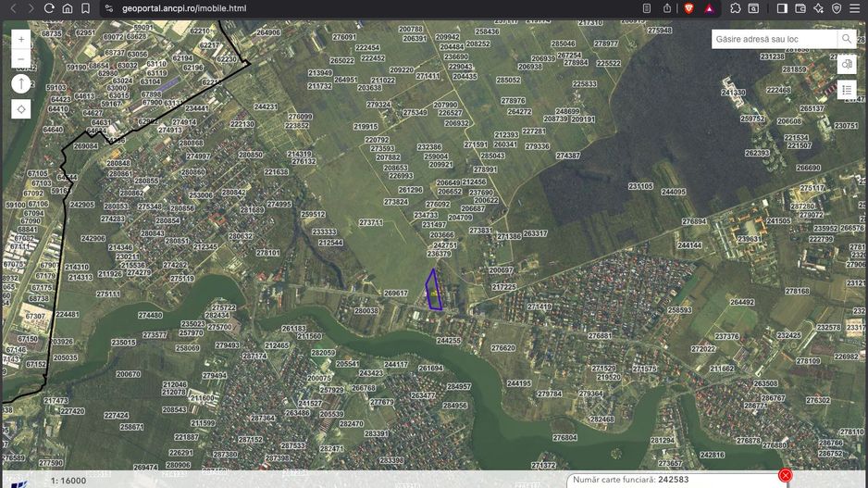Zoom in on the map
Image resolution: width=868 pixels, height=488 pixels.
[21, 39]
